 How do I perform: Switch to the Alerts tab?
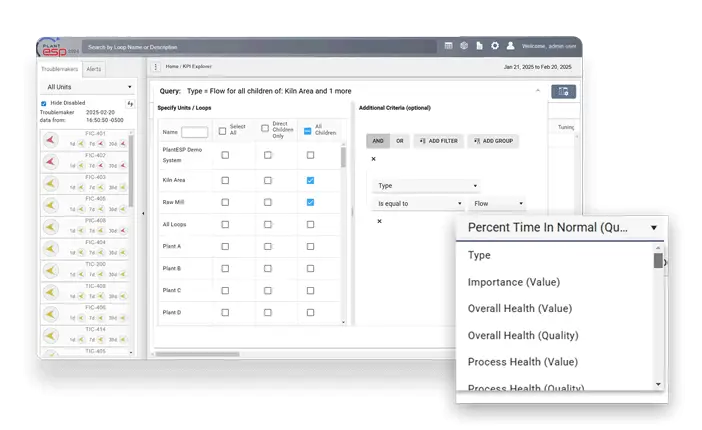click(94, 69)
